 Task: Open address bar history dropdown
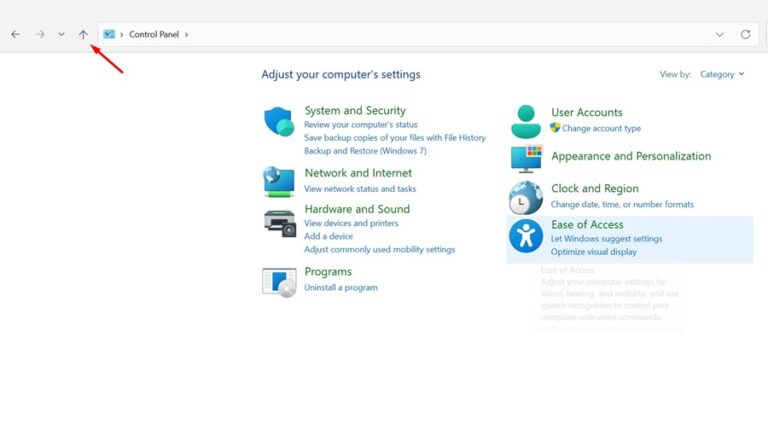pyautogui.click(x=720, y=34)
